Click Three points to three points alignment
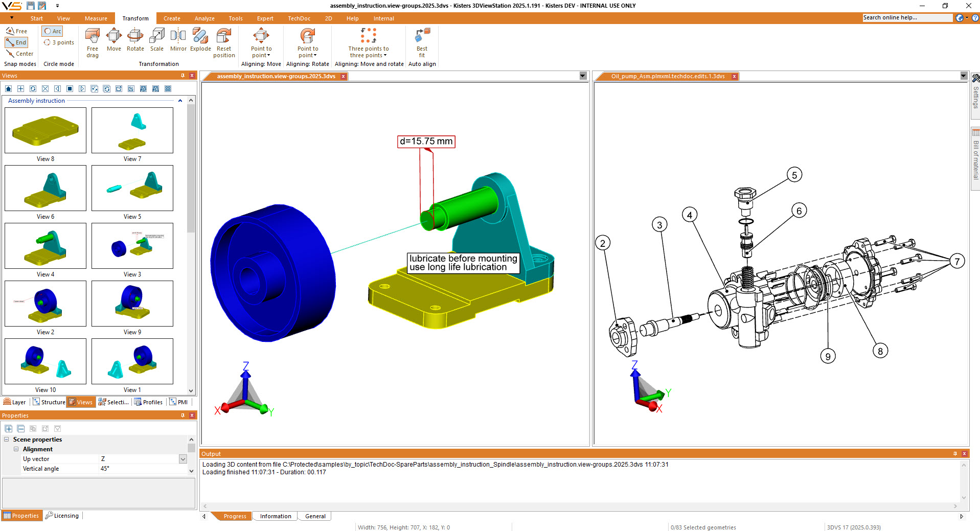Screen dimensions: 980x531 [x=368, y=42]
